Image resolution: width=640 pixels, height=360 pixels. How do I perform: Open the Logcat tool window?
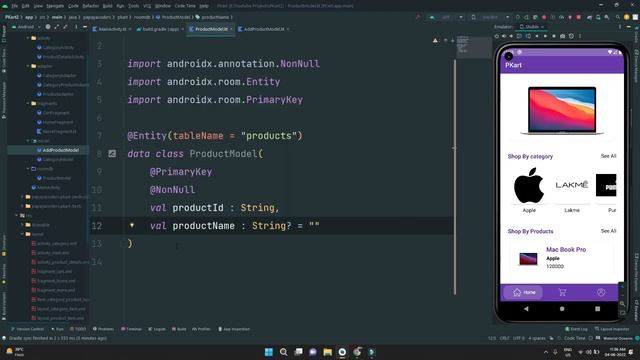157,329
